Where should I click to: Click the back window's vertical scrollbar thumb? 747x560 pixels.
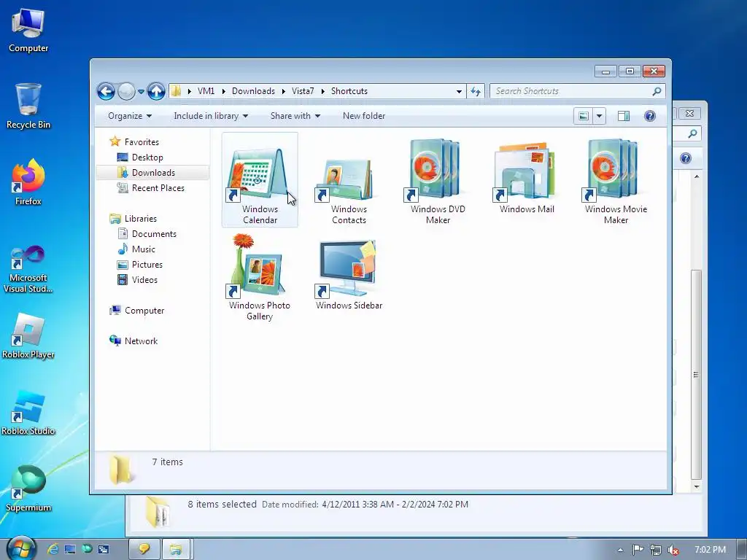(x=696, y=375)
